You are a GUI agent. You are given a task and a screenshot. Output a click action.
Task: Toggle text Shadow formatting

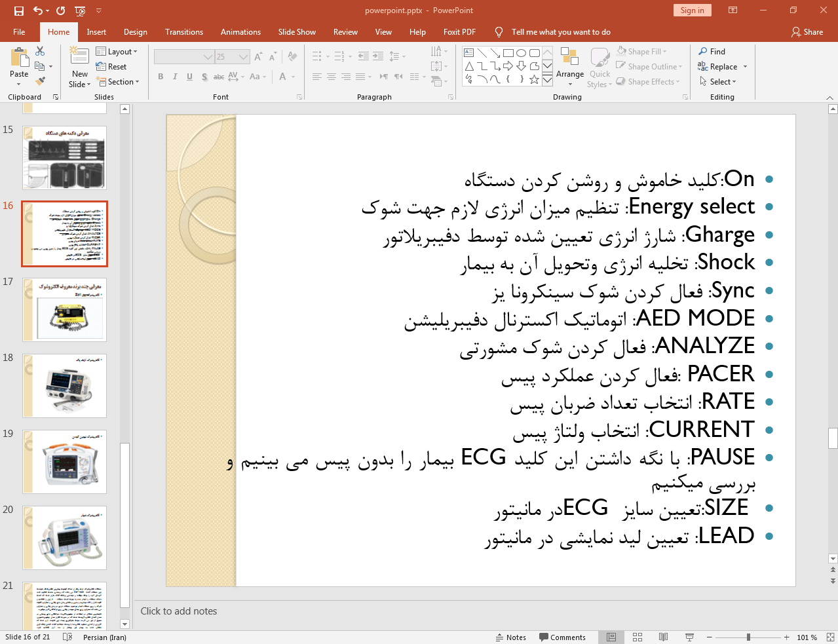click(x=204, y=77)
